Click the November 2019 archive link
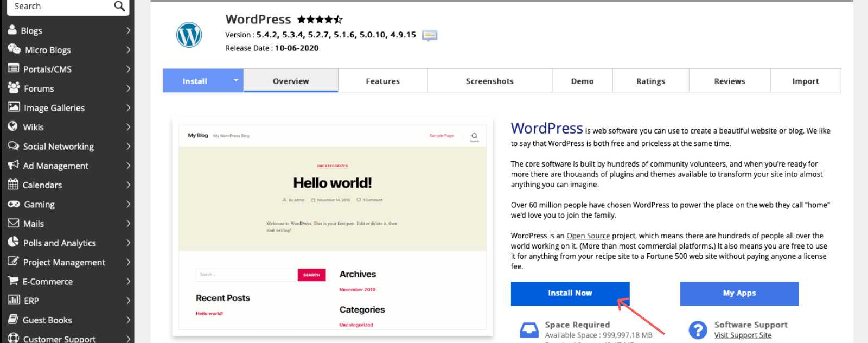Screen dimensions: 868x343 pos(357,290)
